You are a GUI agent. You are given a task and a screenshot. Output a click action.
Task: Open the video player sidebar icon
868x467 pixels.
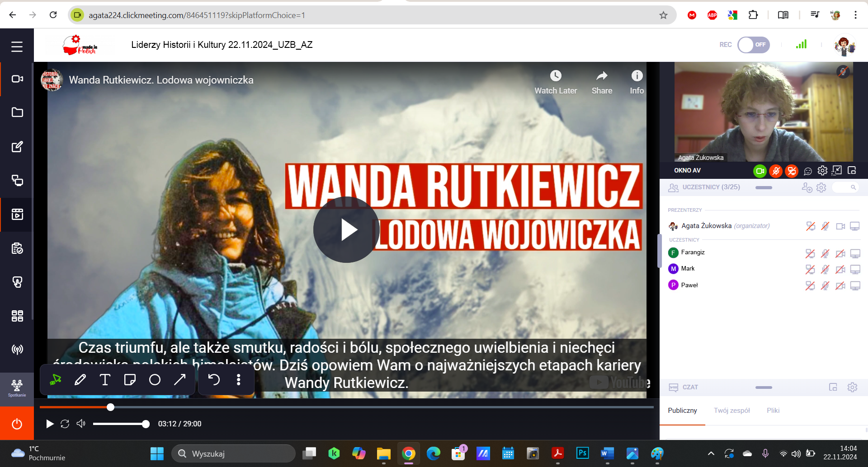pos(17,214)
